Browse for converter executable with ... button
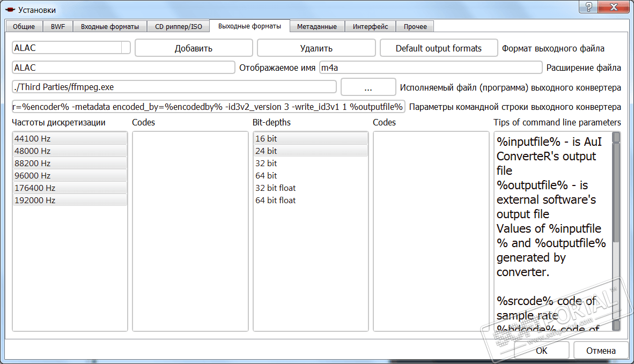634x364 pixels. pos(368,87)
